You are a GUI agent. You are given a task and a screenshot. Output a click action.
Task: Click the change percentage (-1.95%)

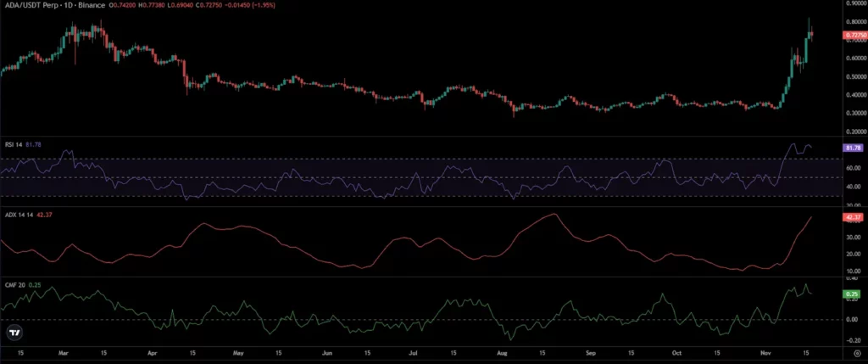(x=264, y=4)
